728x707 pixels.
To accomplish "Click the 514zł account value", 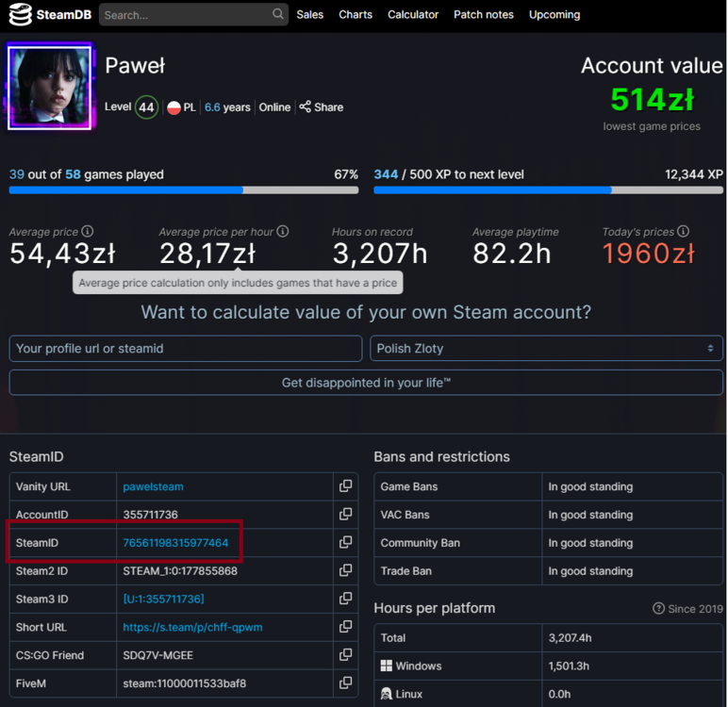I will (652, 99).
